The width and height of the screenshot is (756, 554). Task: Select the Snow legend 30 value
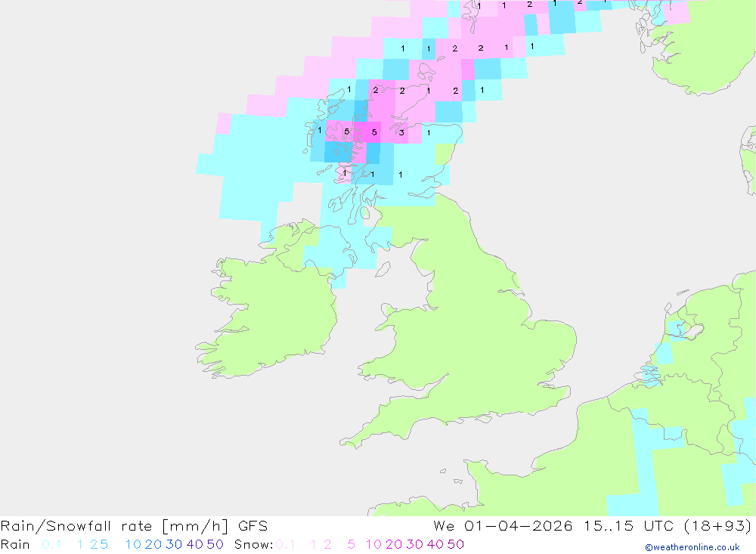click(x=414, y=544)
